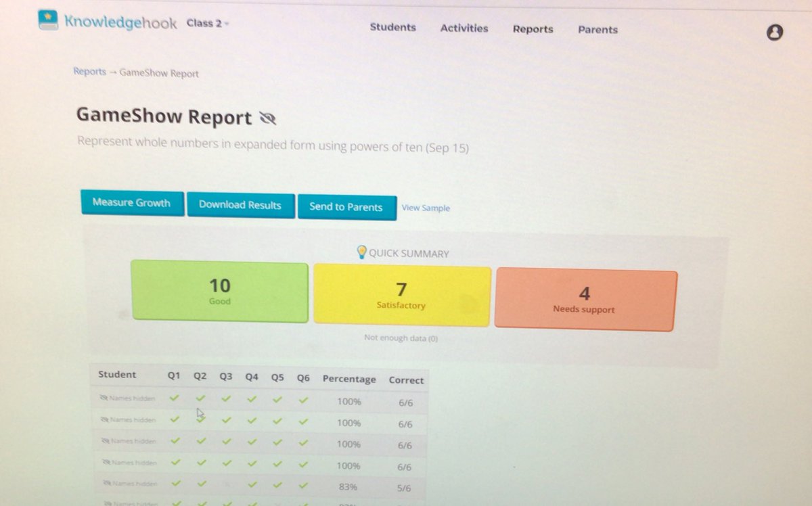Click the Measure Growth button
This screenshot has width=812, height=506.
pos(132,202)
